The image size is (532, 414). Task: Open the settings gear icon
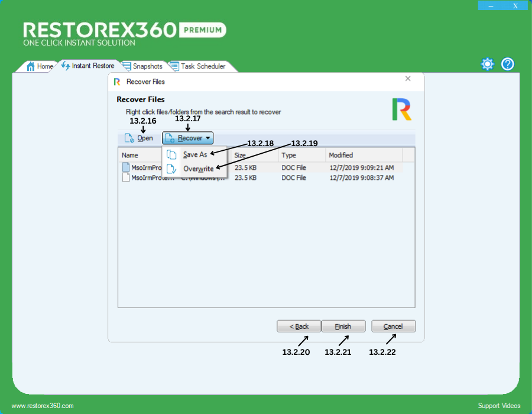[x=487, y=64]
